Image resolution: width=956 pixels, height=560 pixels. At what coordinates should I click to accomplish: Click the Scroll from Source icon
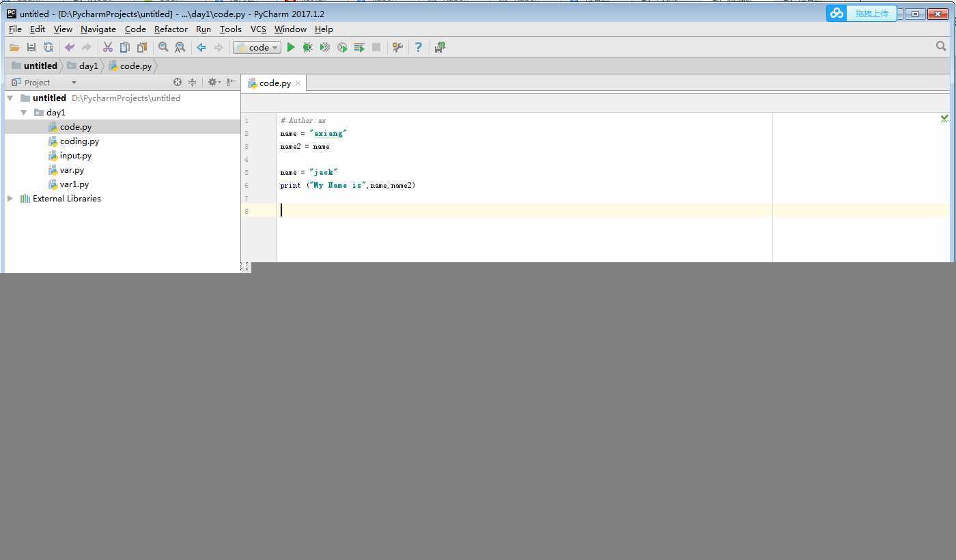pos(178,82)
